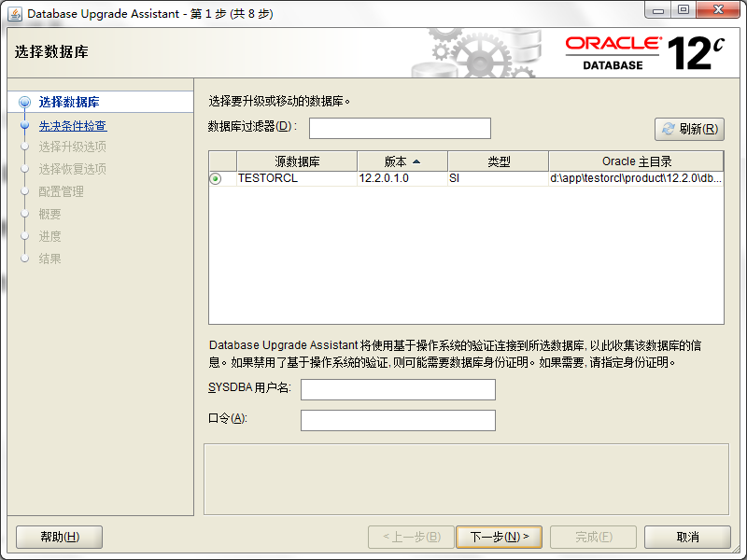The image size is (747, 560).
Task: Close the Database Upgrade Assistant window
Action: point(718,10)
